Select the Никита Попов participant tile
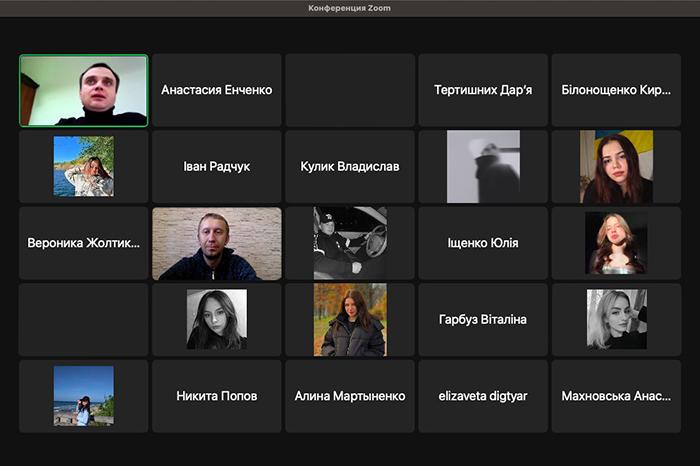This screenshot has width=700, height=466. point(217,396)
